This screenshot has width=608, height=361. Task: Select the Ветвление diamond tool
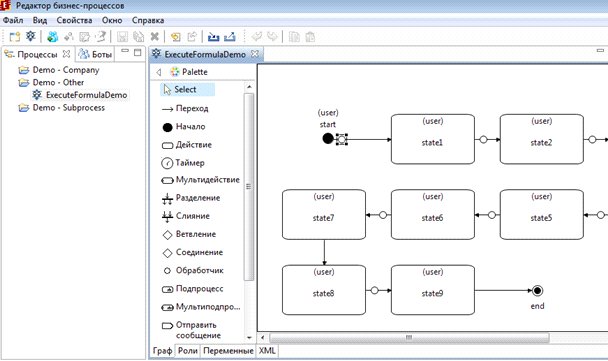pos(189,234)
